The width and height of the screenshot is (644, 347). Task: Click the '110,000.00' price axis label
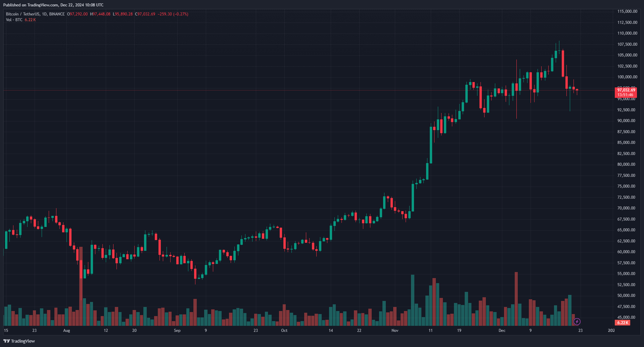(627, 33)
